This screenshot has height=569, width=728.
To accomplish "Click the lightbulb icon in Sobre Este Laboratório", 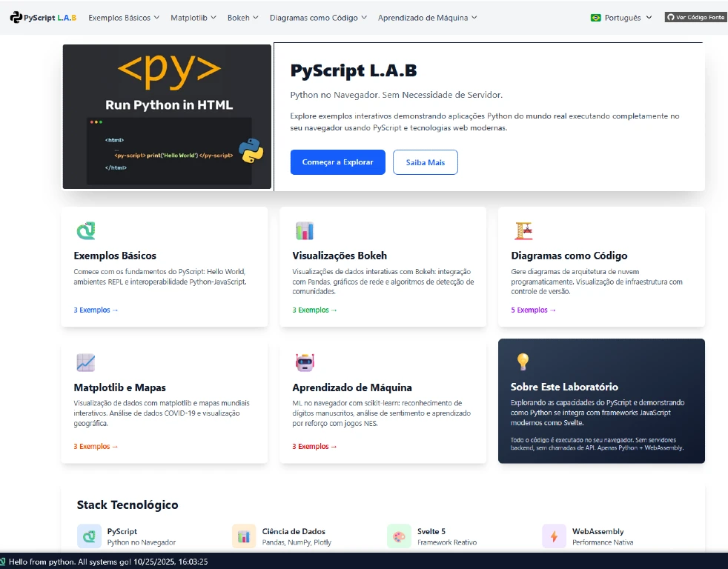I will coord(523,362).
